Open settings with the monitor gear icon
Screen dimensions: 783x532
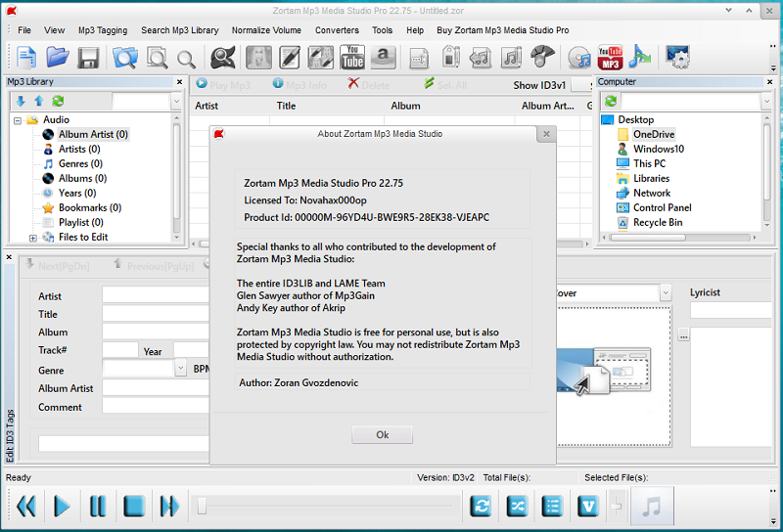677,57
